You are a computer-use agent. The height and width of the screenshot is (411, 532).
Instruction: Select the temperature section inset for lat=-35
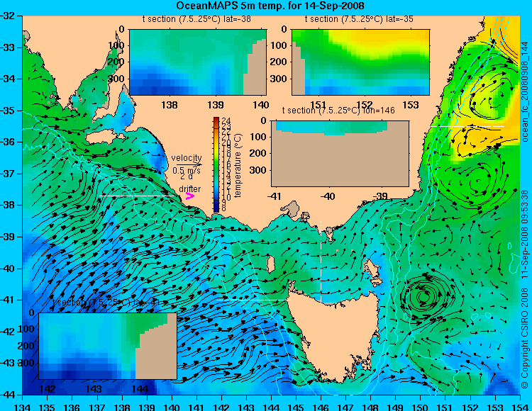(360, 62)
